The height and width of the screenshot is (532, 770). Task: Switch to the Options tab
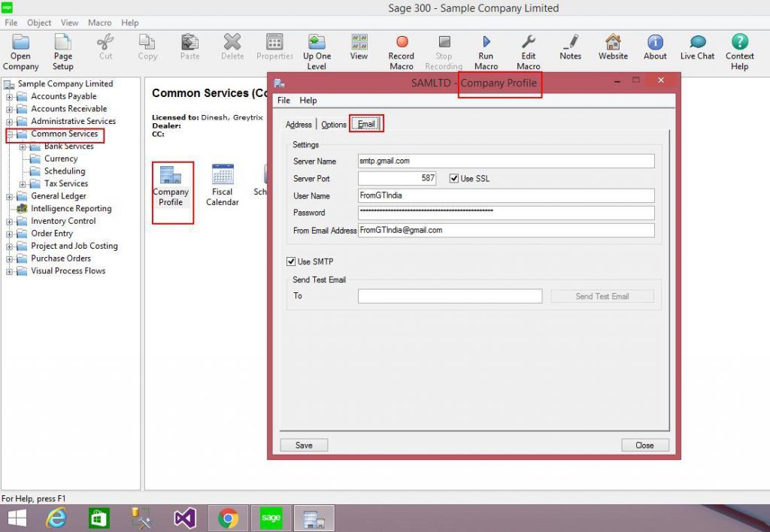334,125
